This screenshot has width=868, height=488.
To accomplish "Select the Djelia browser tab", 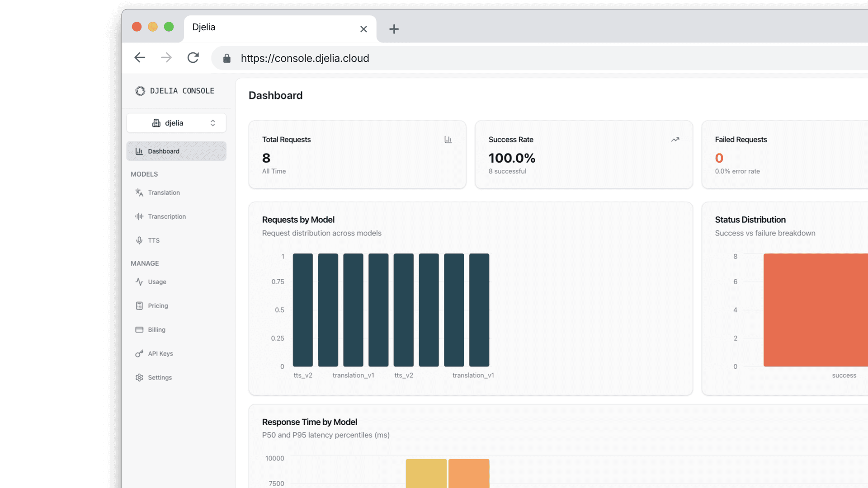I will click(x=280, y=28).
